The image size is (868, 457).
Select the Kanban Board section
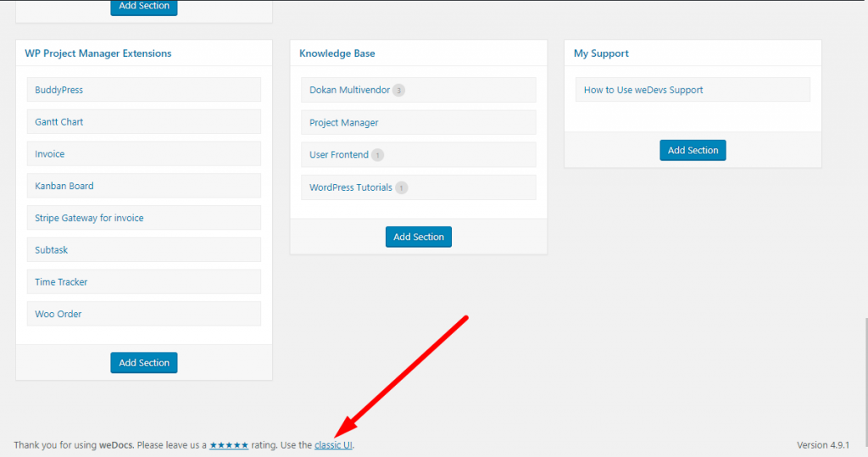pyautogui.click(x=144, y=186)
